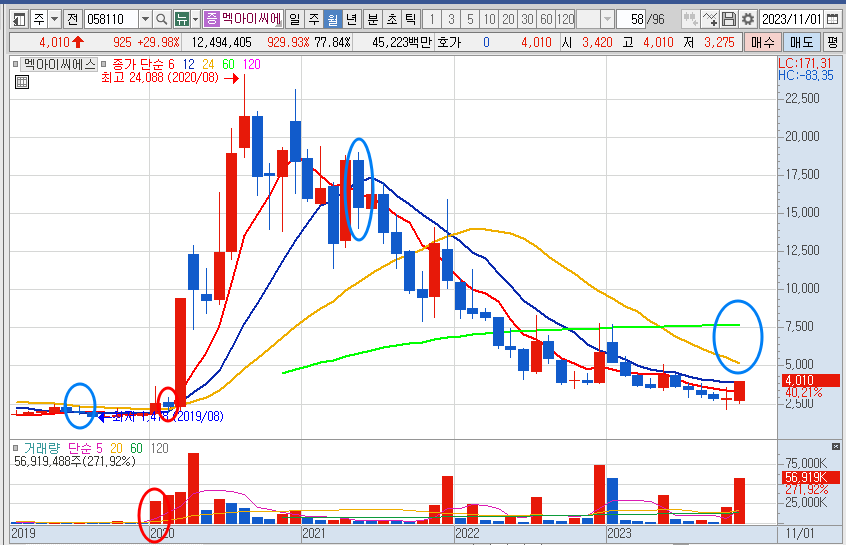
Task: Click the grid table icon under legend
Action: [x=22, y=82]
